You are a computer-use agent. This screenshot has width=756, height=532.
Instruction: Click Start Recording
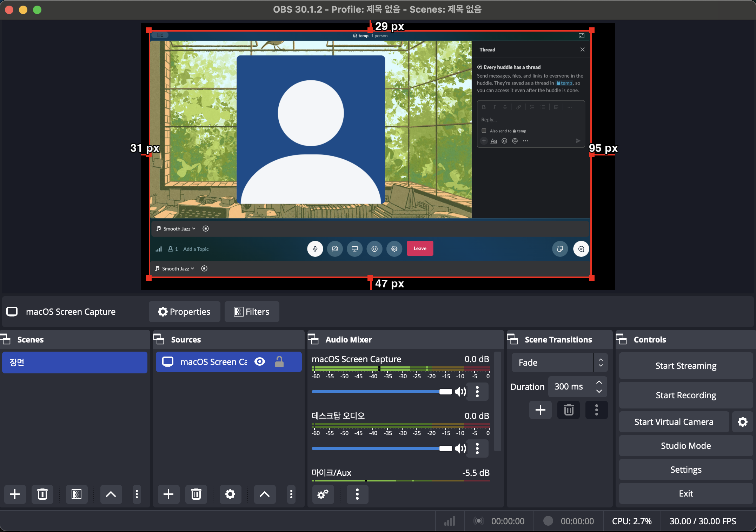coord(685,395)
